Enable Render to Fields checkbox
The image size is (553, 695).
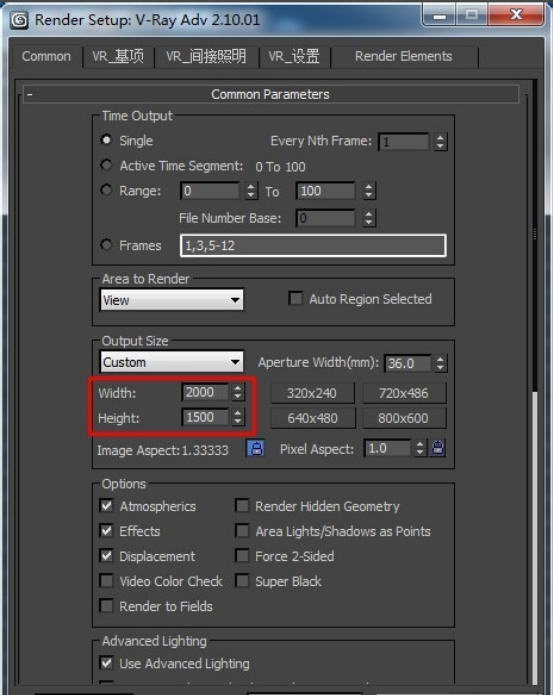106,605
